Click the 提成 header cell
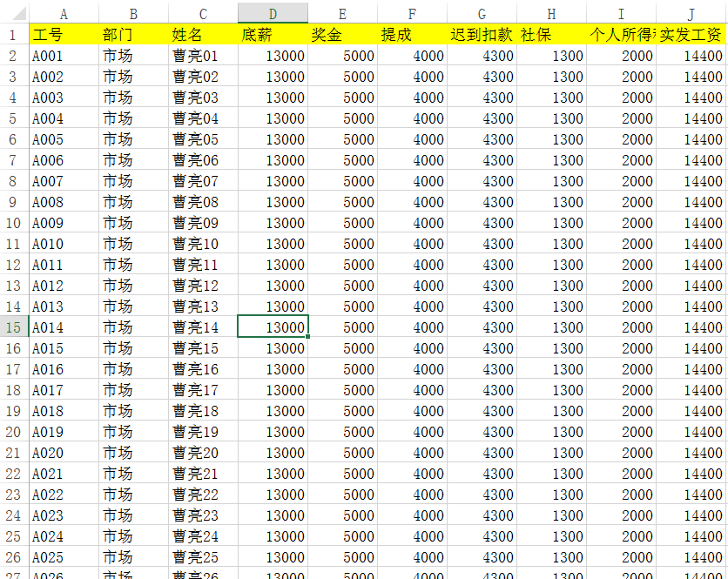Viewport: 728px width, 579px height. tap(412, 34)
